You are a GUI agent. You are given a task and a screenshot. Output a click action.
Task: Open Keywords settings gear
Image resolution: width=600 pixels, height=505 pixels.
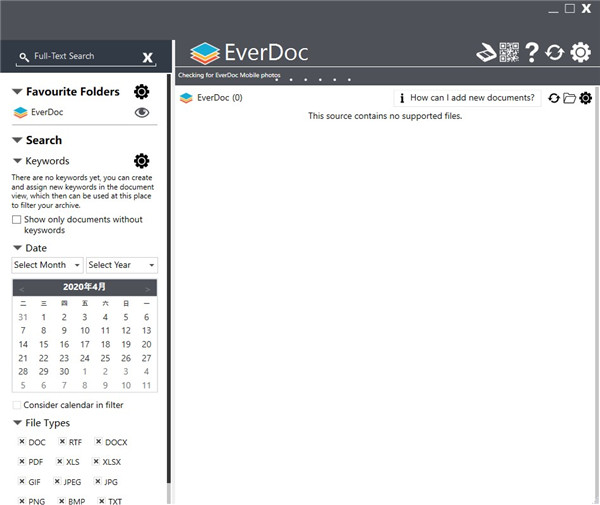(142, 161)
